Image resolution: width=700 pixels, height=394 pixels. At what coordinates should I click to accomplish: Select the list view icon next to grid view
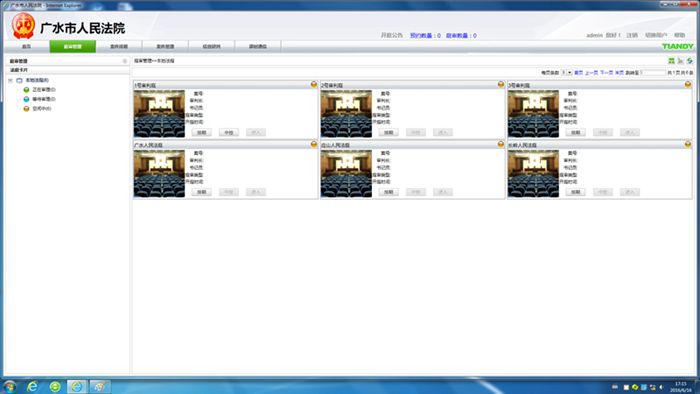[681, 61]
